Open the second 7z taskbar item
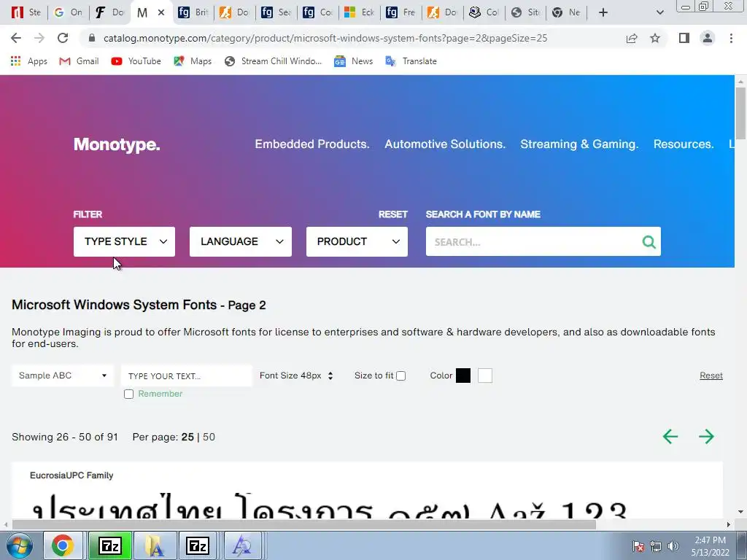The image size is (747, 560). [x=198, y=545]
